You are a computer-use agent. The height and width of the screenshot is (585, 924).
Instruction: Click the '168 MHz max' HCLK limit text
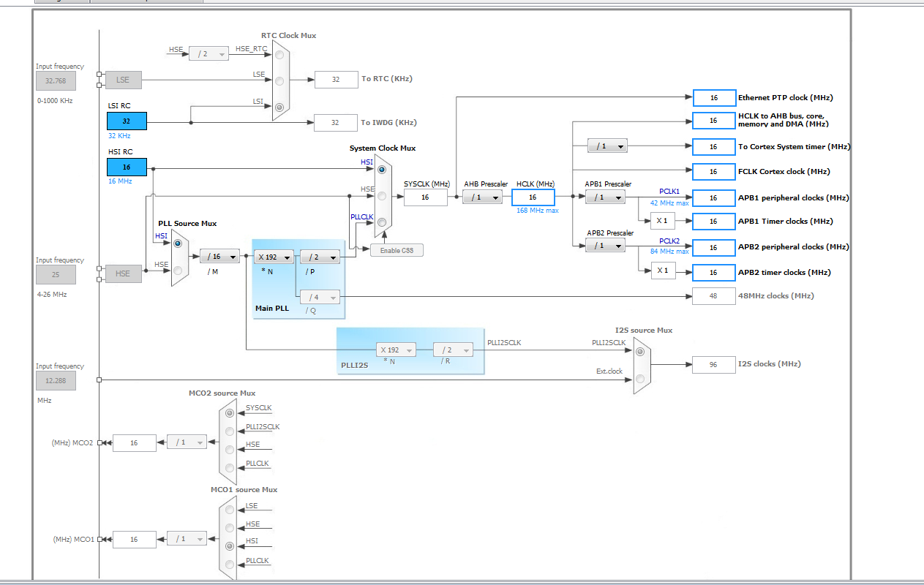538,211
